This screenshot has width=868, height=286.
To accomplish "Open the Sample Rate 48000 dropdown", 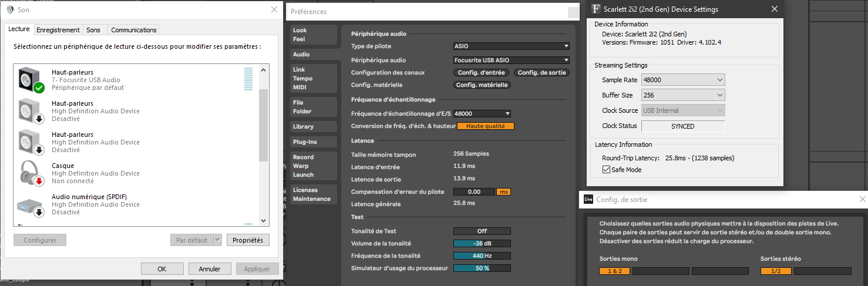I will [683, 80].
